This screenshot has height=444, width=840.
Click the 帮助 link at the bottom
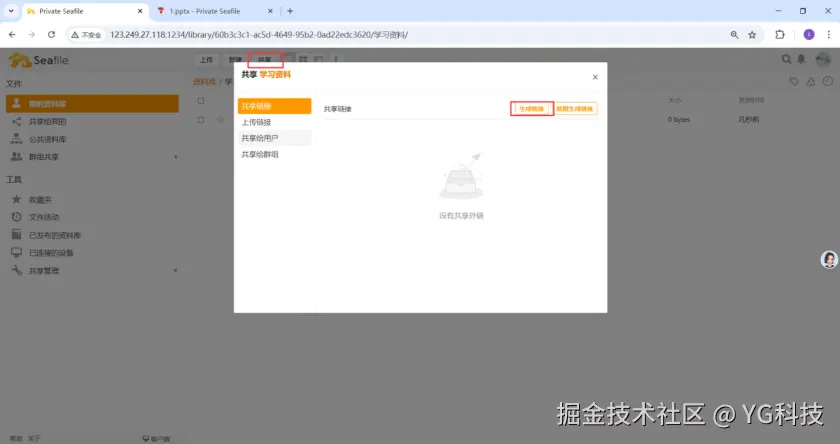coord(16,438)
